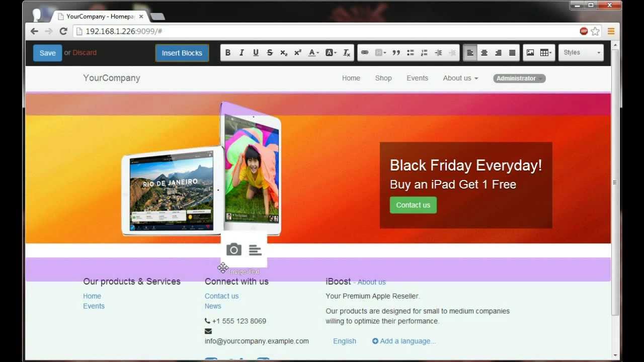Click the camera image block icon
The width and height of the screenshot is (644, 362).
click(x=234, y=250)
